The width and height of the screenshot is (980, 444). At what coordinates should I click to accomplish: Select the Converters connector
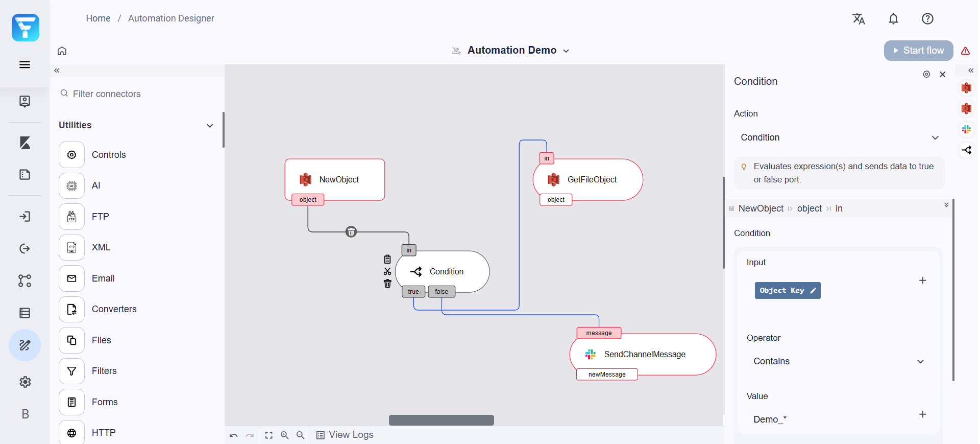click(x=114, y=309)
